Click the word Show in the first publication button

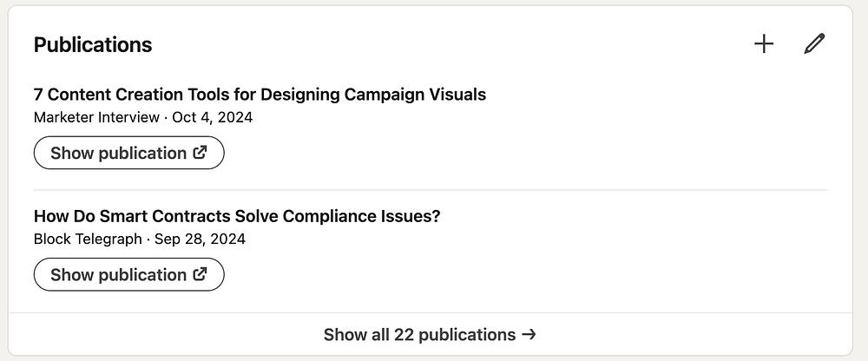point(72,153)
